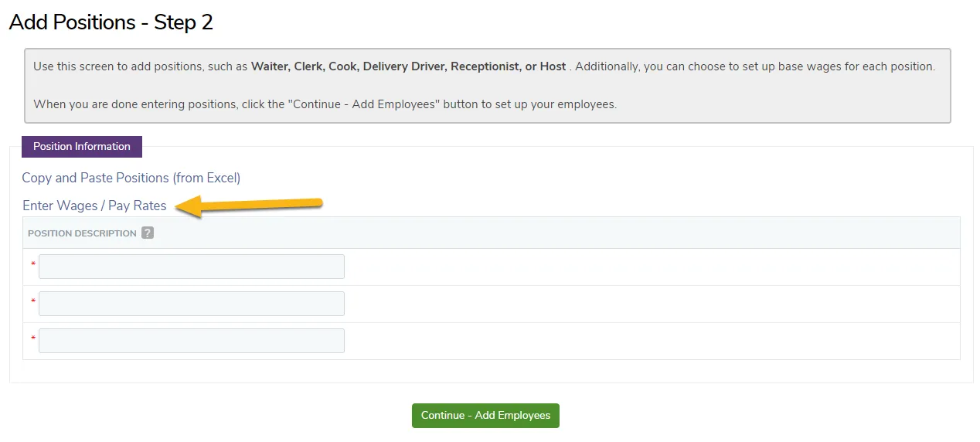
Task: Open Copy and Paste Positions (from Excel) link
Action: click(x=131, y=178)
